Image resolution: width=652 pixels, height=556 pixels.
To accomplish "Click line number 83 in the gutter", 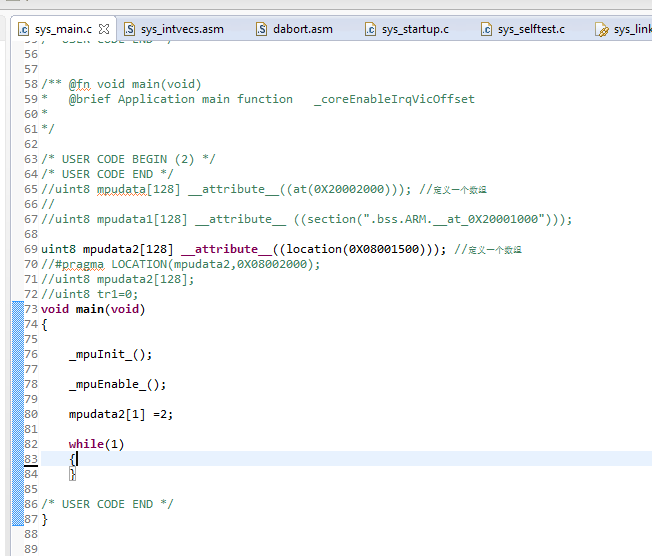I will pos(31,459).
